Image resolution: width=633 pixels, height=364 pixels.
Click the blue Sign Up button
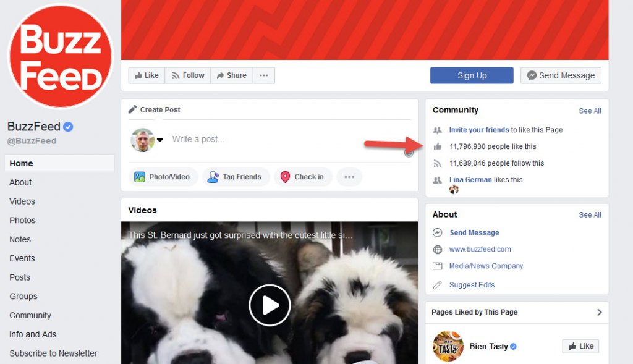point(472,75)
